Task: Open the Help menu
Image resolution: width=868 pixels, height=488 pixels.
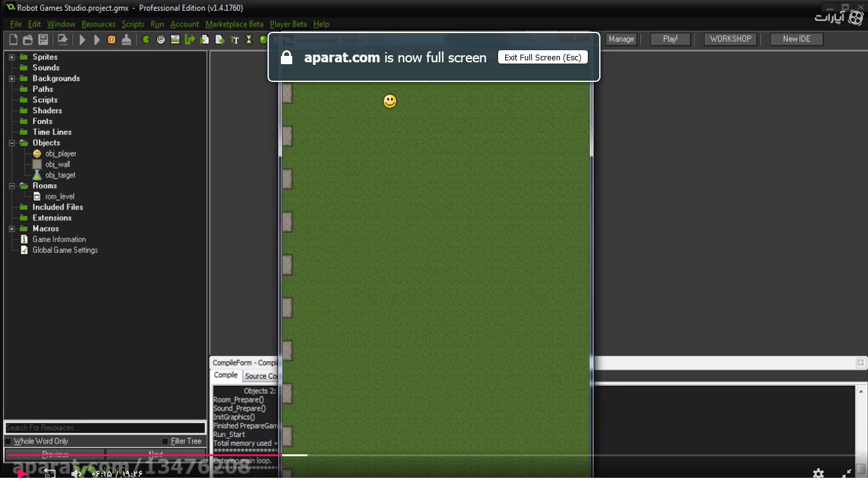Action: point(321,24)
